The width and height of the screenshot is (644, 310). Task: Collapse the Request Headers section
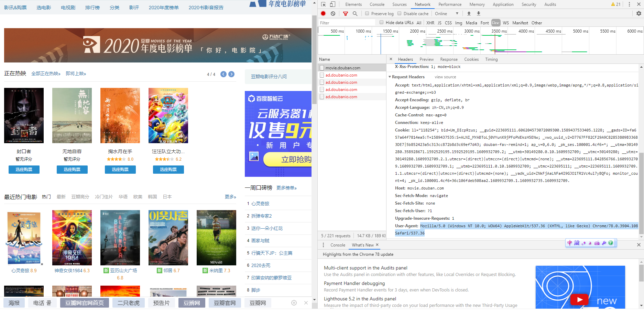click(390, 77)
